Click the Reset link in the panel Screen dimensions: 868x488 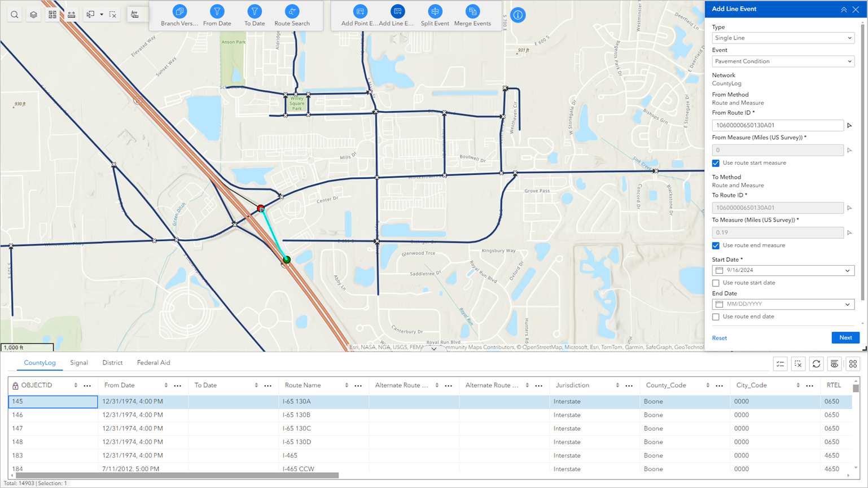(719, 337)
